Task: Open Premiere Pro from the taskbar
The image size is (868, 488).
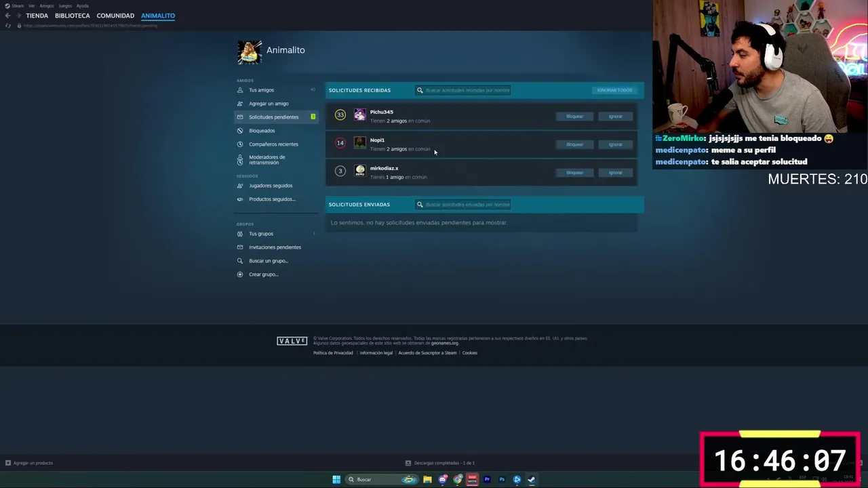Action: (487, 479)
